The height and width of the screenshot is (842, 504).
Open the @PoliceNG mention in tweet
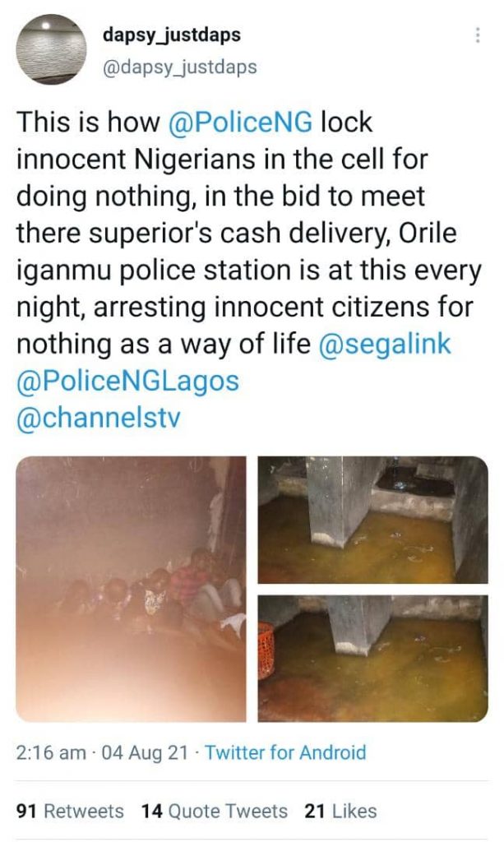239,123
